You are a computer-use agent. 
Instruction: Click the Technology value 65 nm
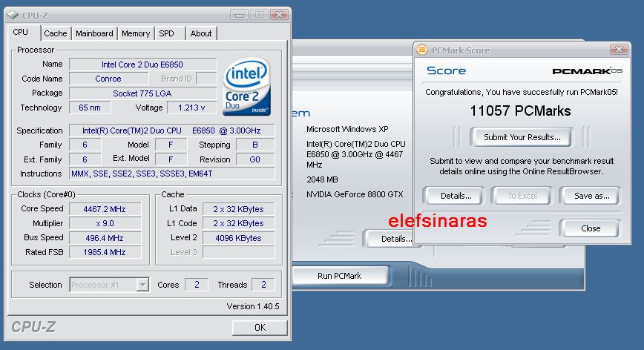tap(90, 108)
